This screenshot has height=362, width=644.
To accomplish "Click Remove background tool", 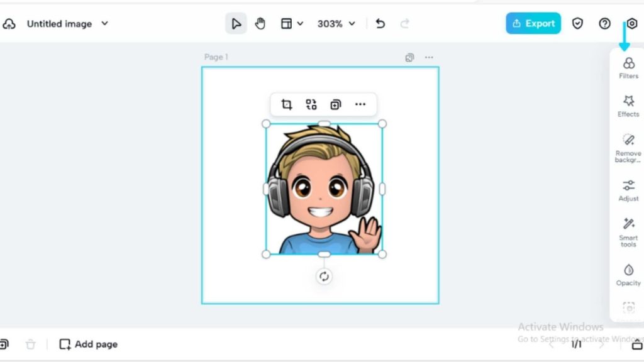I will [x=628, y=147].
